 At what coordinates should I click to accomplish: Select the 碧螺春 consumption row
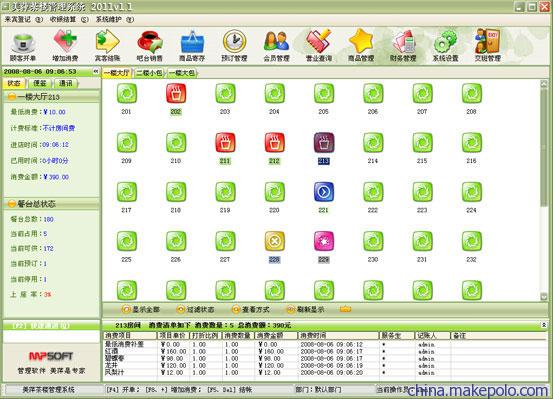click(x=324, y=358)
